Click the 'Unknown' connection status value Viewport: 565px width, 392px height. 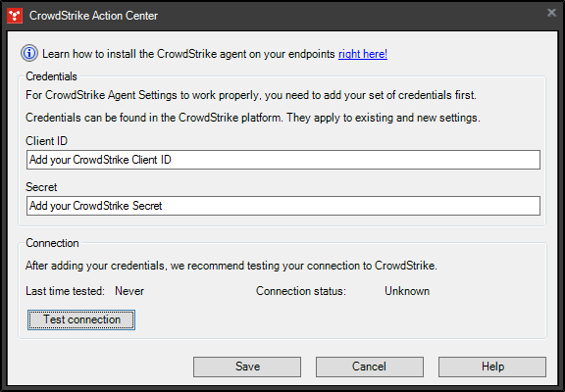[407, 291]
